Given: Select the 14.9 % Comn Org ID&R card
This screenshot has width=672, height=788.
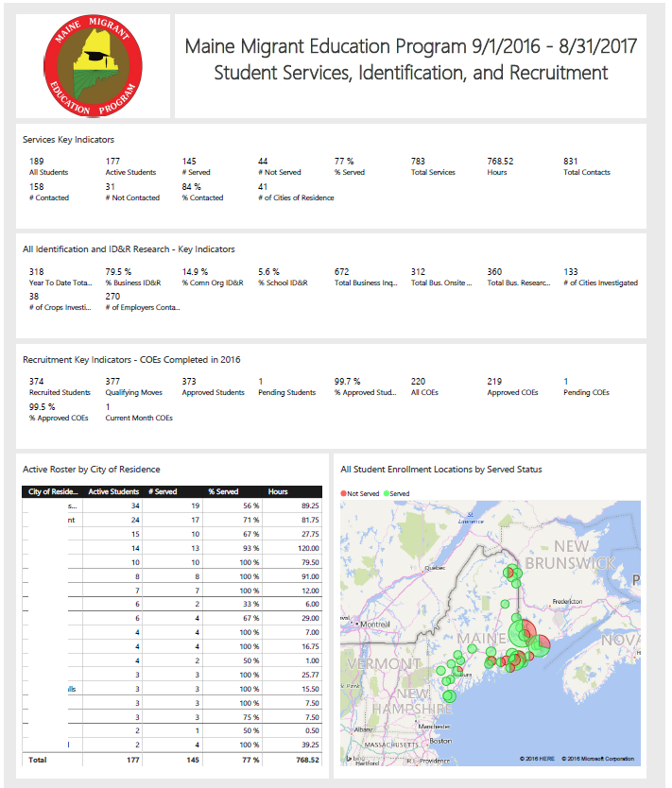Looking at the screenshot, I should pos(213,277).
